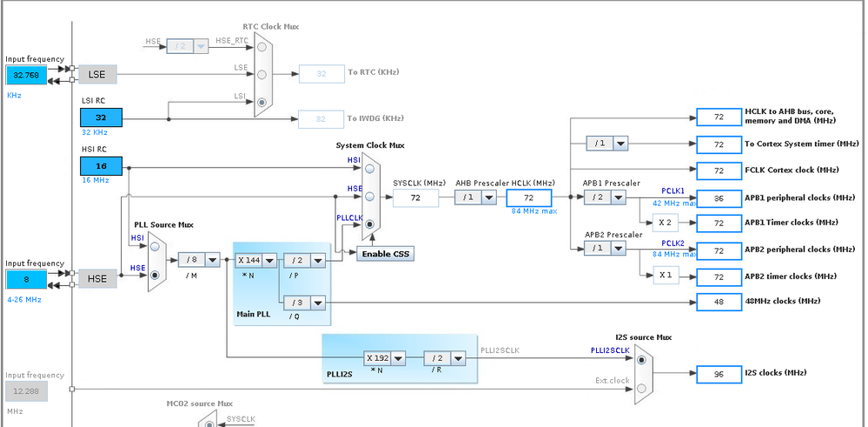Click the HSE input frequency field

tap(27, 280)
